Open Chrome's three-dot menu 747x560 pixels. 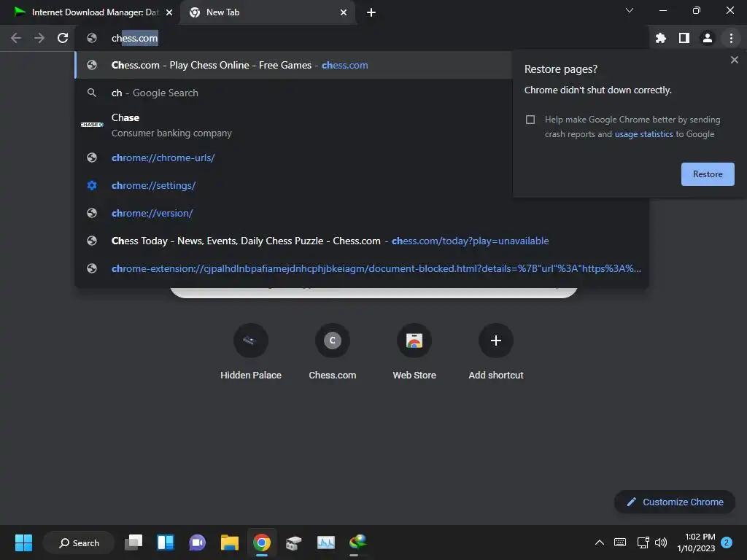coord(731,38)
